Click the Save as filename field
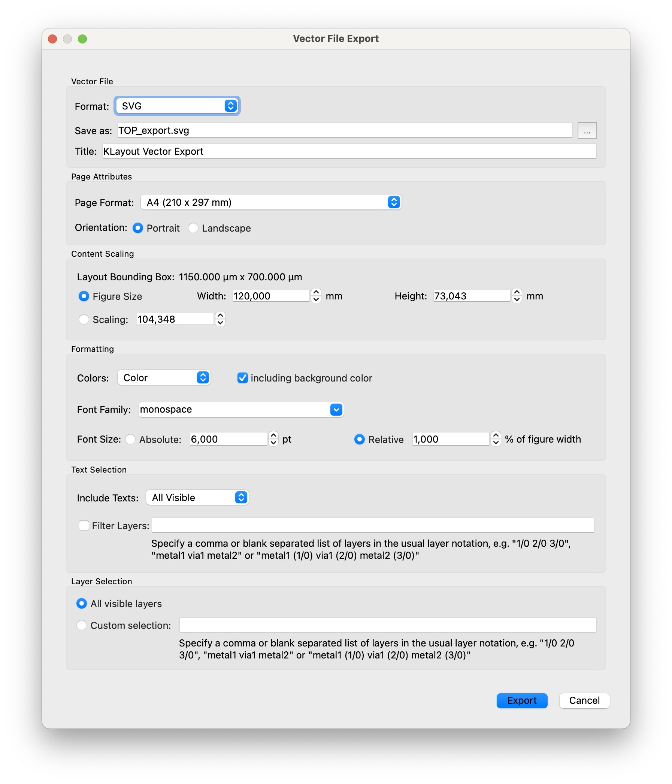 coord(345,130)
